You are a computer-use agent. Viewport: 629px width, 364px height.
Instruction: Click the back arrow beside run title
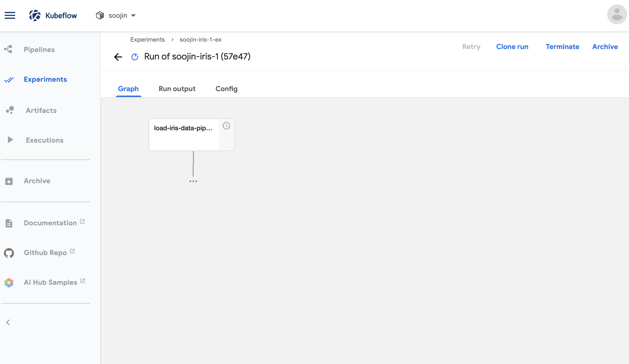[x=118, y=57]
